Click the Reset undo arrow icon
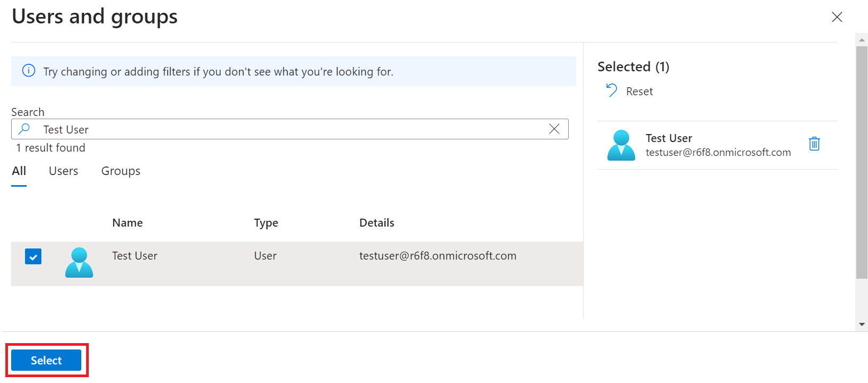Viewport: 868px width, 383px height. (x=612, y=91)
